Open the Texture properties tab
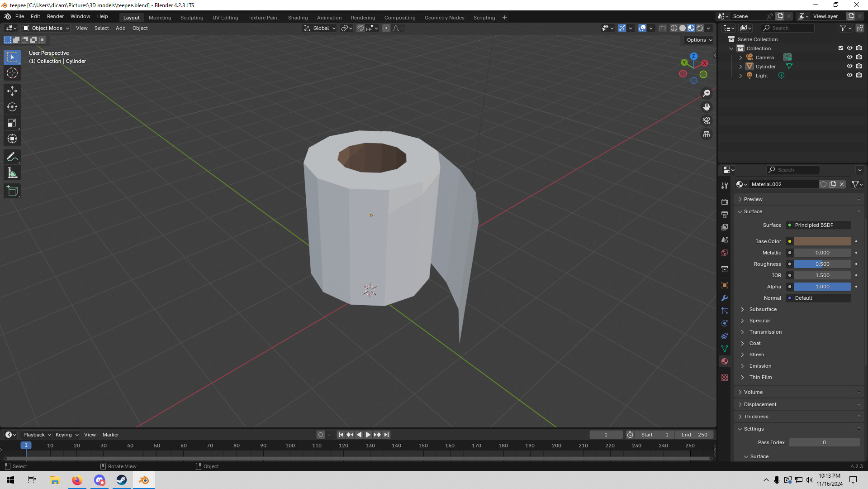The width and height of the screenshot is (868, 489). [x=725, y=378]
